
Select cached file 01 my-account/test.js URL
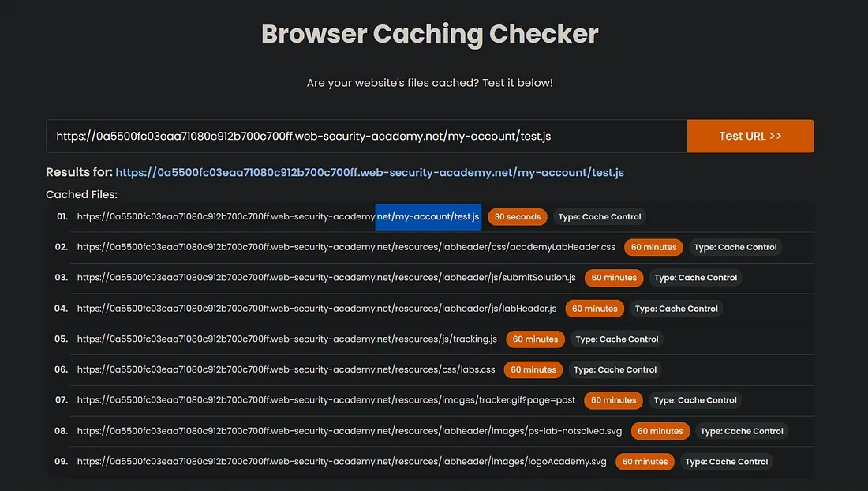279,216
